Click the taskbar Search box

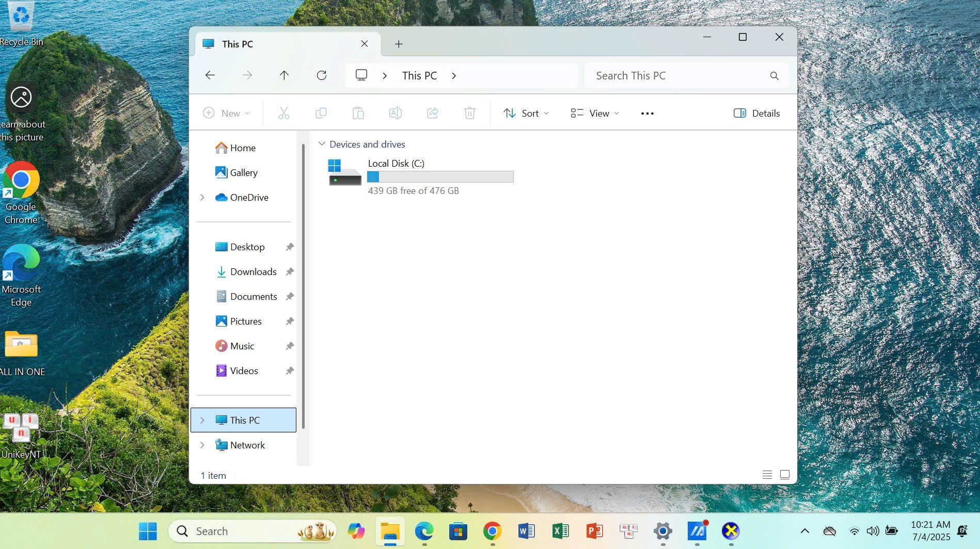coord(253,531)
